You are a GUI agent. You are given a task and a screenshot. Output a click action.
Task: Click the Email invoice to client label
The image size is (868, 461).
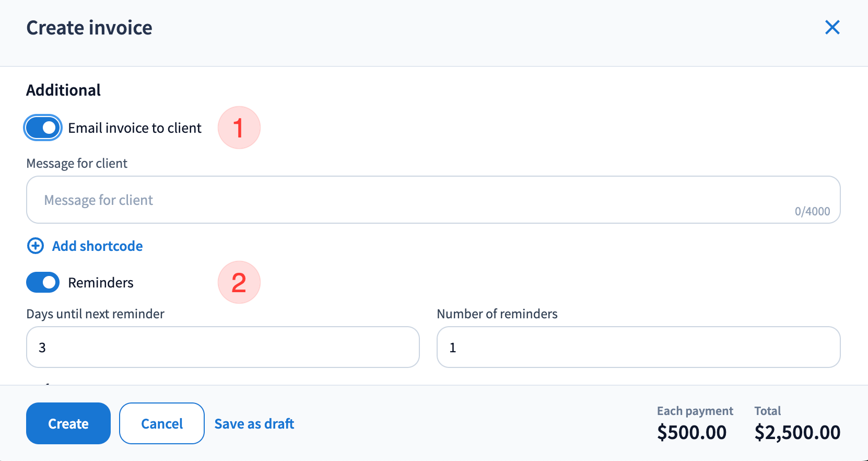coord(135,128)
